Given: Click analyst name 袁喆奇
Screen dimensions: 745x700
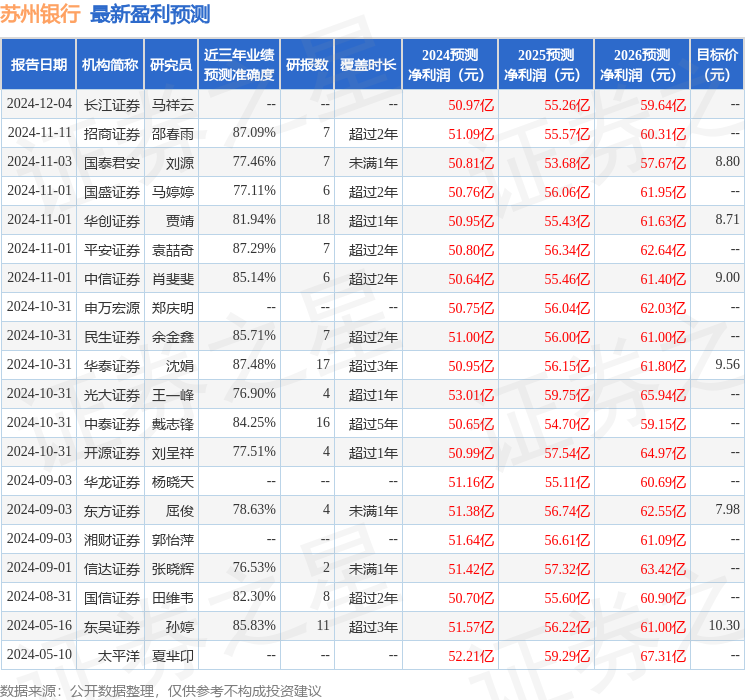Looking at the screenshot, I should click(x=172, y=250).
